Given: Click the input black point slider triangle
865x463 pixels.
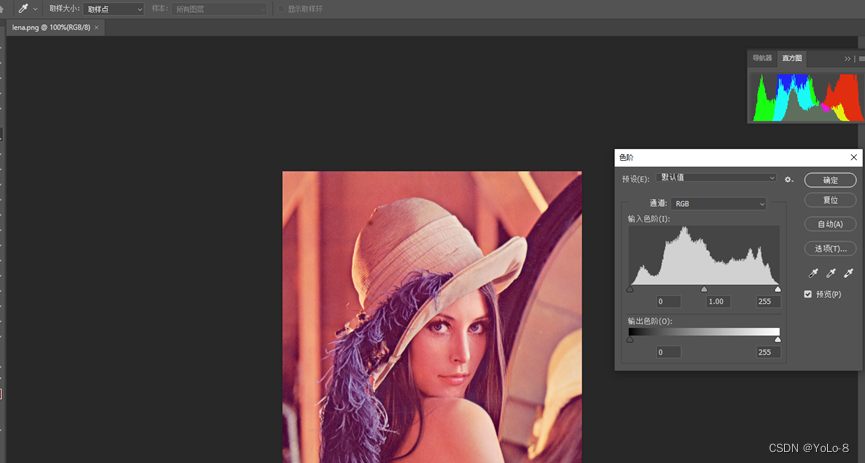Looking at the screenshot, I should [x=630, y=289].
